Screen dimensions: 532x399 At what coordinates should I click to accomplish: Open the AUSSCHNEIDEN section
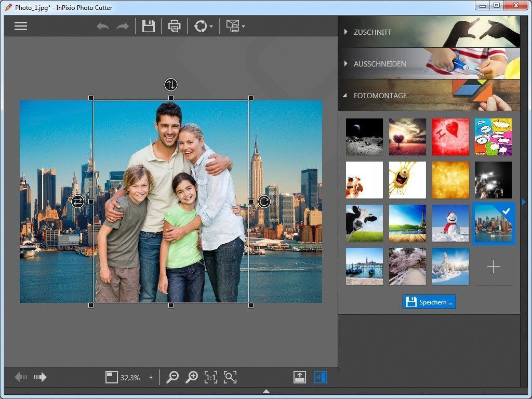pos(379,64)
